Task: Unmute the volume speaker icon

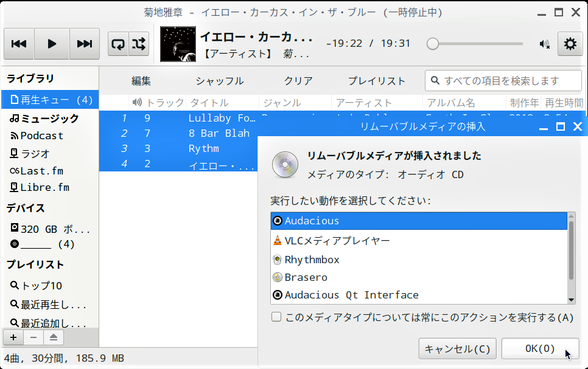Action: pyautogui.click(x=545, y=44)
